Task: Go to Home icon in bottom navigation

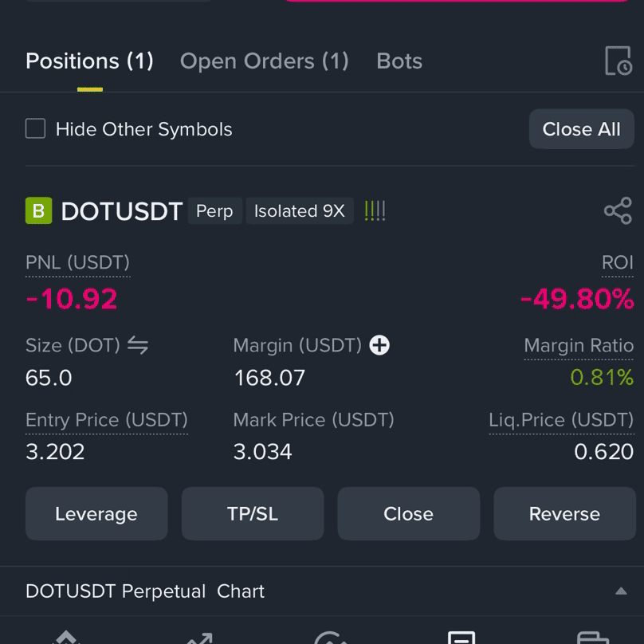Action: coord(66,638)
